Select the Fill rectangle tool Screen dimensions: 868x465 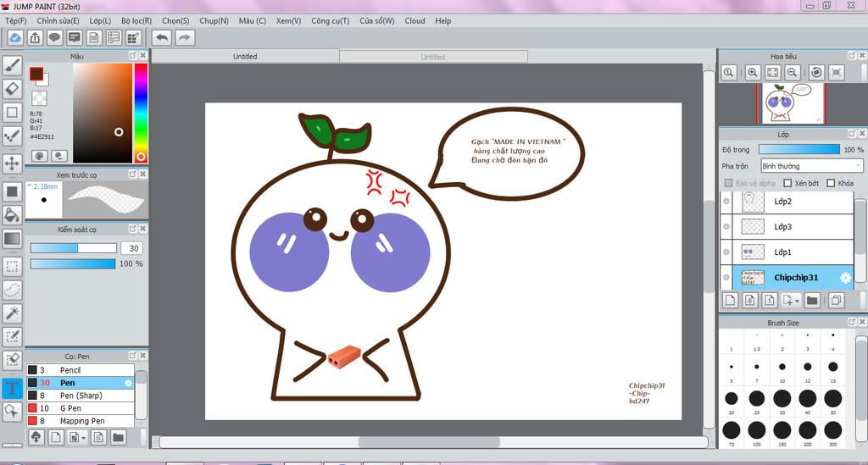click(12, 192)
